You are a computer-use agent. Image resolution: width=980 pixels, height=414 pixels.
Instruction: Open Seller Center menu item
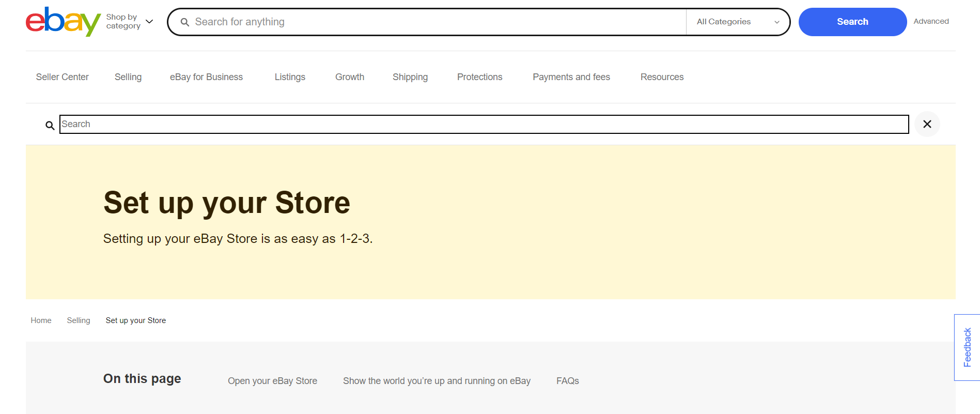pos(63,77)
